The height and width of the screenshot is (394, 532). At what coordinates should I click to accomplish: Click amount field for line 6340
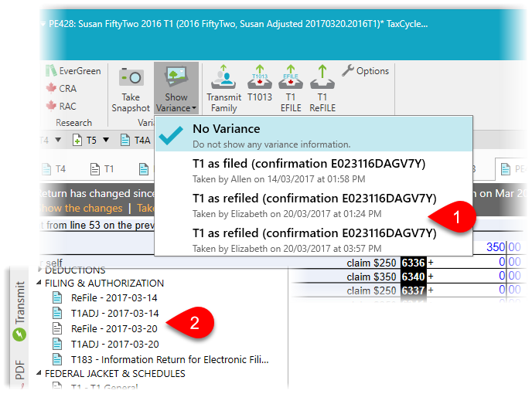click(479, 276)
